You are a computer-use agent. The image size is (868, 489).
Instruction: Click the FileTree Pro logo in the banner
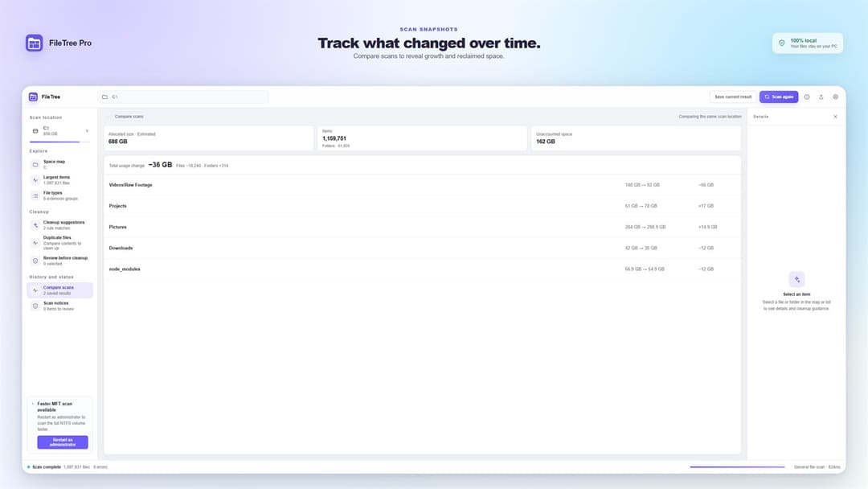click(35, 43)
